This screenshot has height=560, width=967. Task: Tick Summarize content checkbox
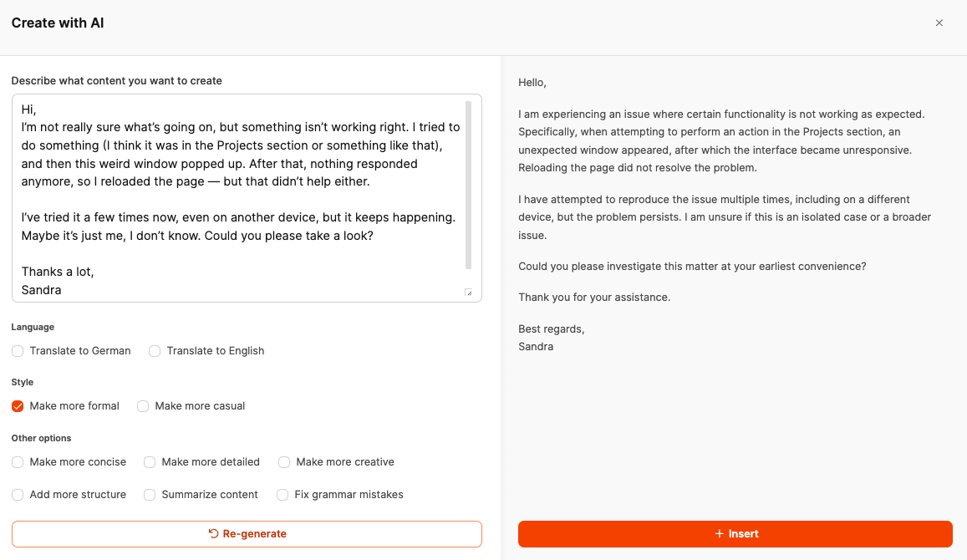pos(150,495)
